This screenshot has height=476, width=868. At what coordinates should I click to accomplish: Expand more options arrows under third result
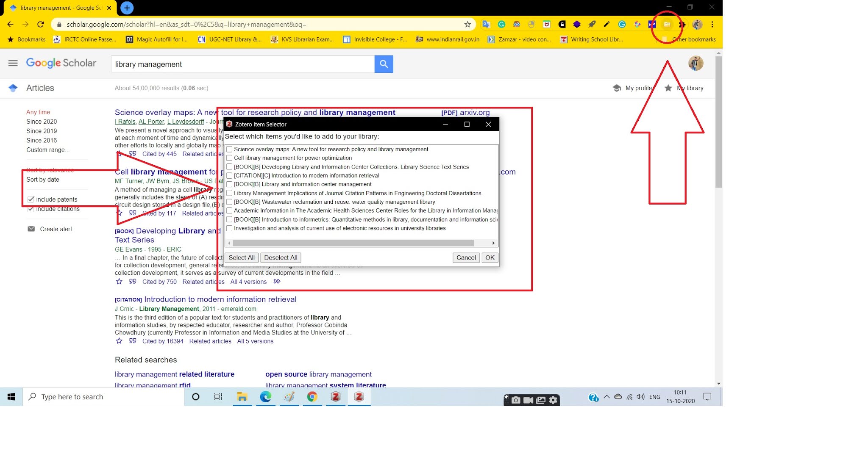(x=277, y=282)
